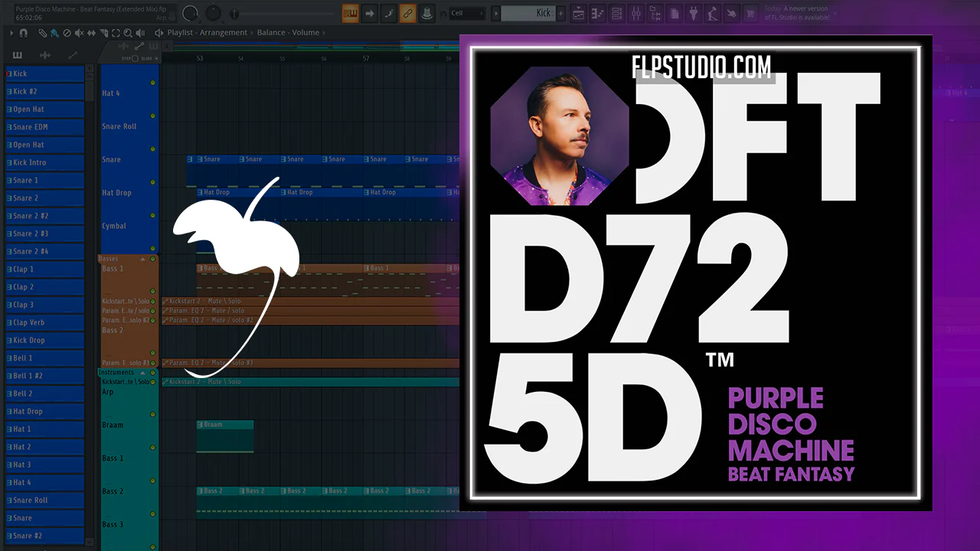Click bar 53 on the playlist timeline
Image resolution: width=980 pixels, height=551 pixels.
(x=200, y=59)
